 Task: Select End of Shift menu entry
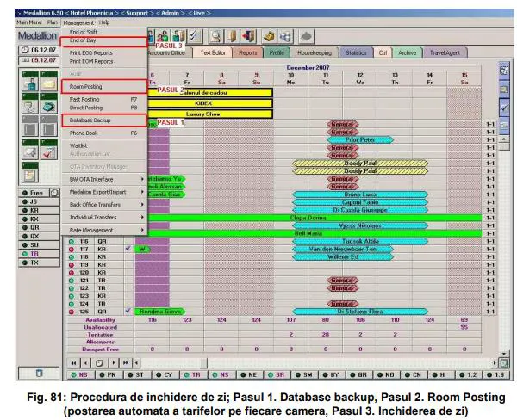click(x=104, y=32)
